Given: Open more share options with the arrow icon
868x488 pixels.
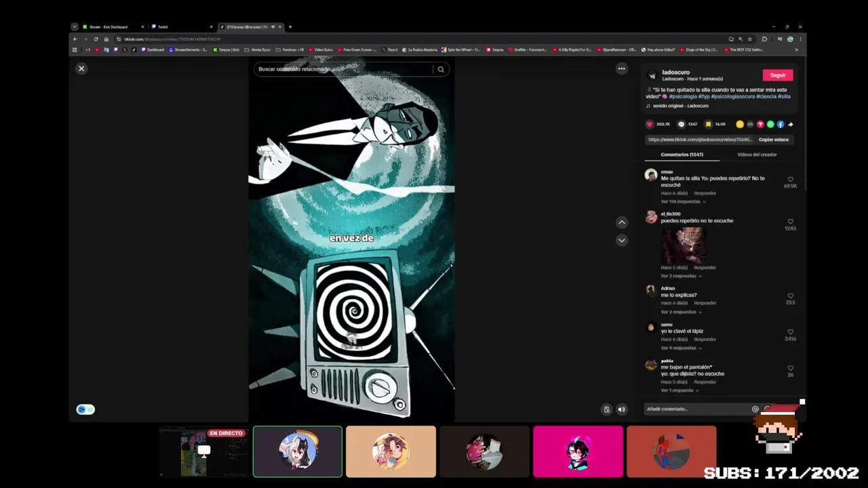Looking at the screenshot, I should click(x=791, y=124).
